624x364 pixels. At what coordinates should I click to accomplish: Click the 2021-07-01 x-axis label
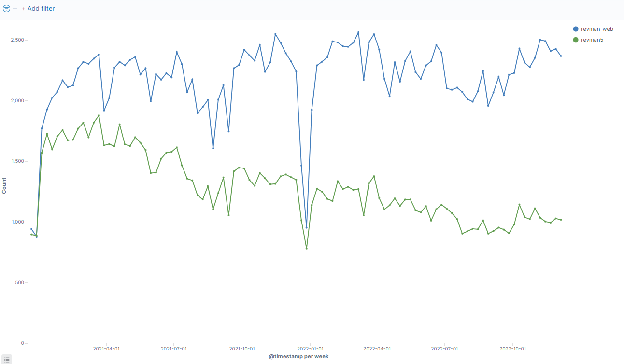[173, 349]
